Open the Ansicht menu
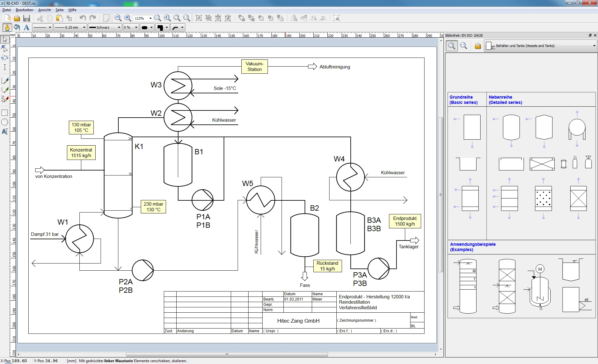Viewport: 598px width, 364px height. [x=44, y=10]
